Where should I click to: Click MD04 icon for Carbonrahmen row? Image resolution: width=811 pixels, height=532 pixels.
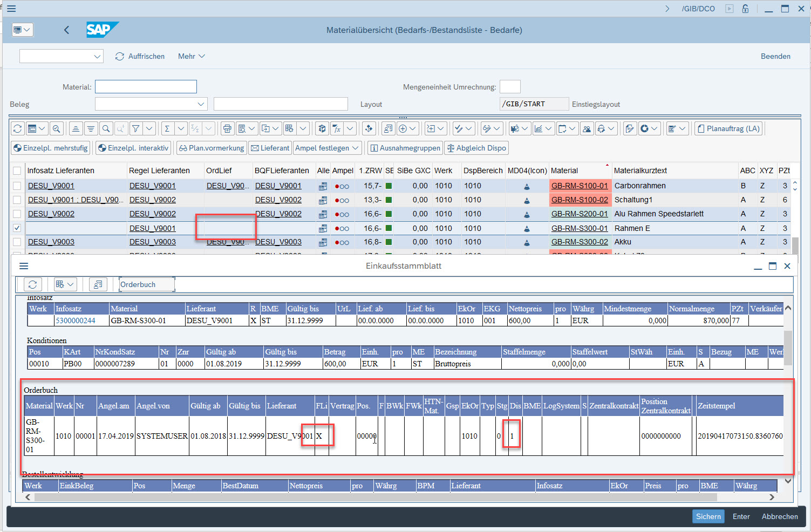[527, 186]
